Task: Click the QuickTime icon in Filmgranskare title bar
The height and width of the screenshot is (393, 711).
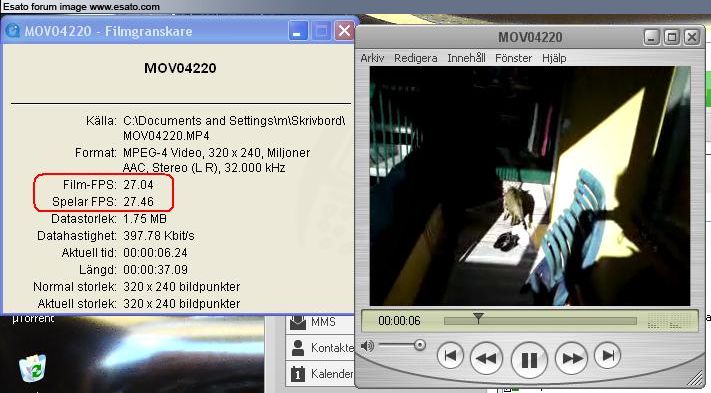Action: (13, 31)
